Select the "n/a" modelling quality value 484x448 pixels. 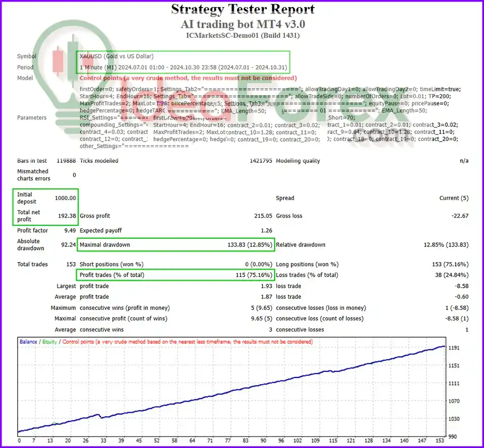[x=464, y=161]
